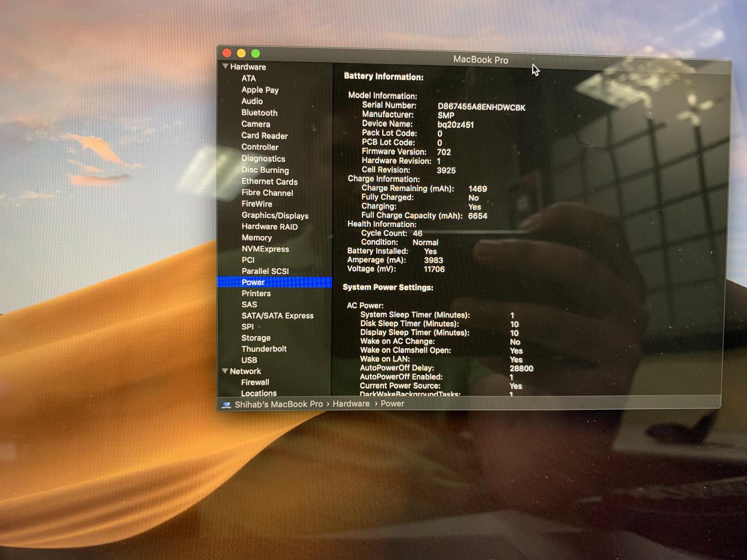Click the Battery Information heading
747x560 pixels.
384,77
